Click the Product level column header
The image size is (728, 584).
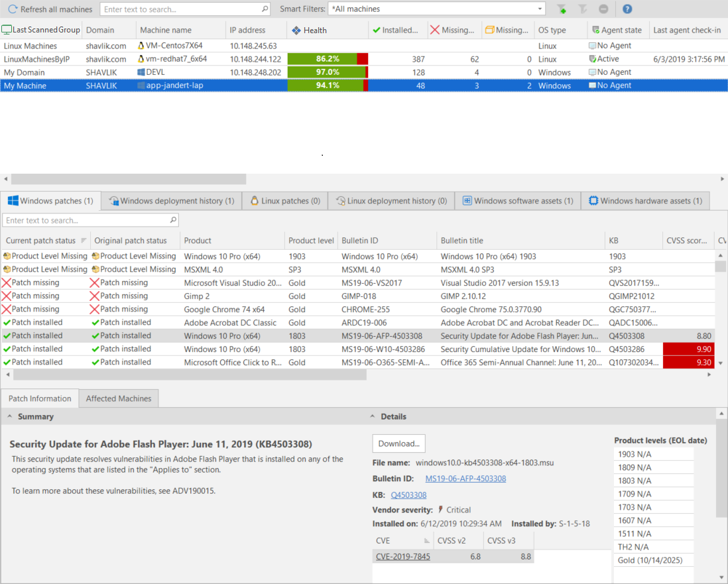pos(311,241)
